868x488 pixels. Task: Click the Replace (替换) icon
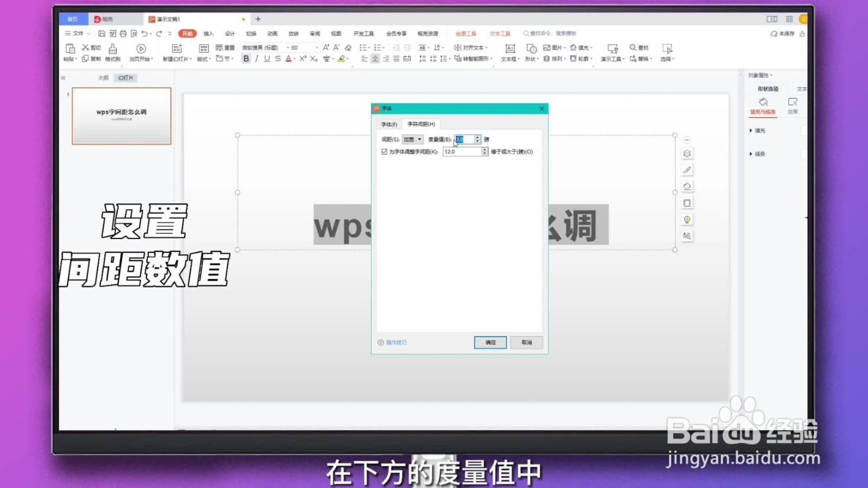pos(640,59)
